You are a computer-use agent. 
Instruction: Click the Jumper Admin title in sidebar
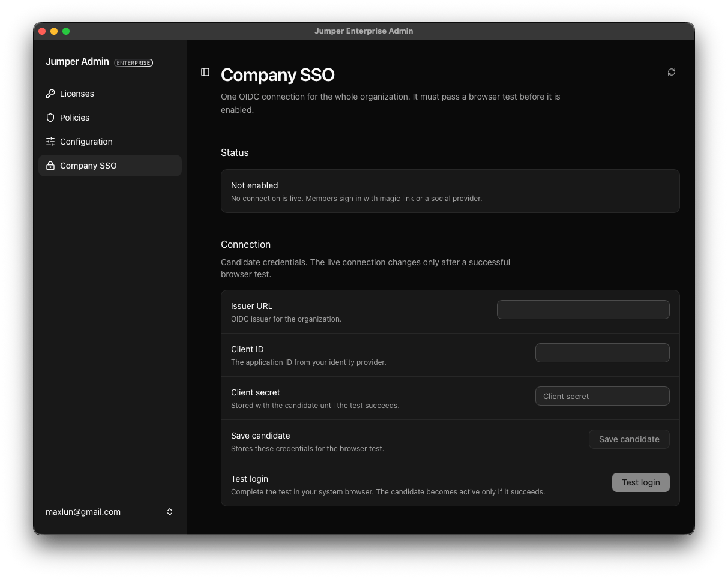tap(77, 62)
